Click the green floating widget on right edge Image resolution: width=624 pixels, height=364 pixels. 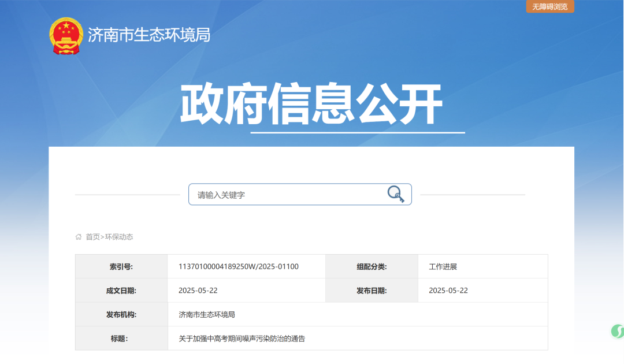(620, 330)
